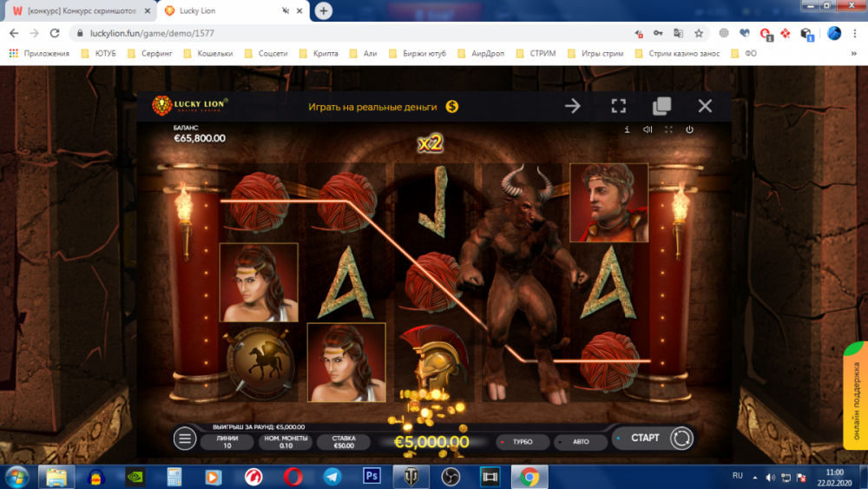Screen dimensions: 868x489
Task: Enter fullscreen using Lucky Lion header icon
Action: pyautogui.click(x=618, y=106)
